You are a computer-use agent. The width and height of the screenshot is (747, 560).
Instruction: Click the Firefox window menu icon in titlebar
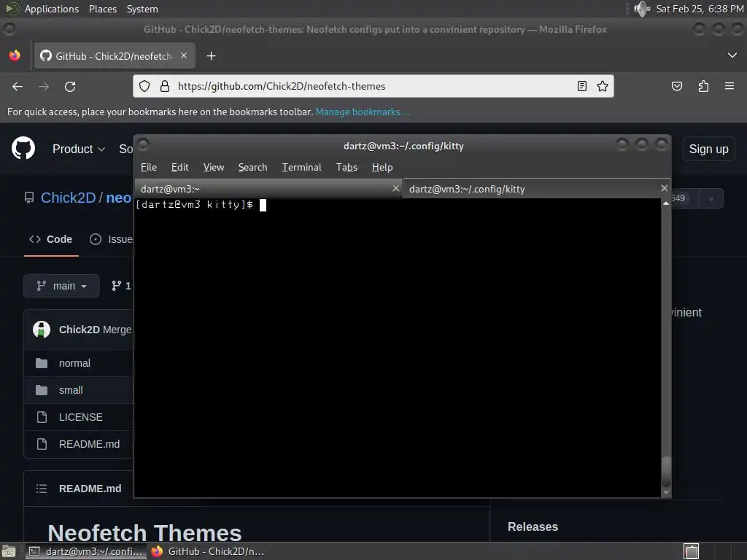pyautogui.click(x=9, y=29)
